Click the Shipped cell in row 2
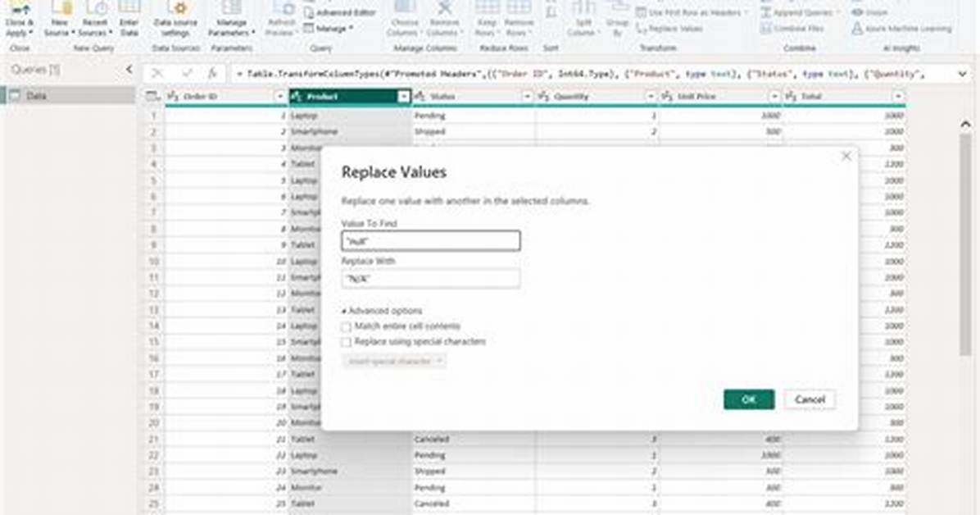980x515 pixels. [473, 132]
